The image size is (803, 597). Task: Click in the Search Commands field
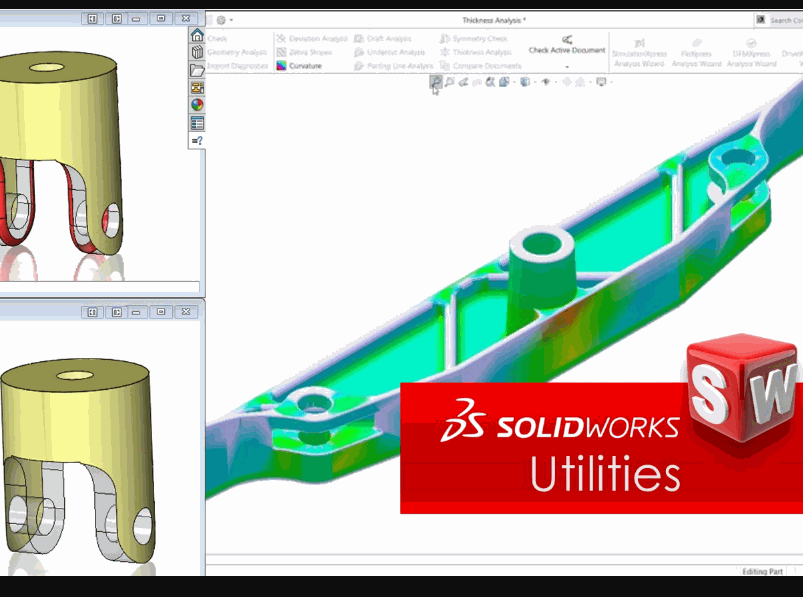point(786,20)
